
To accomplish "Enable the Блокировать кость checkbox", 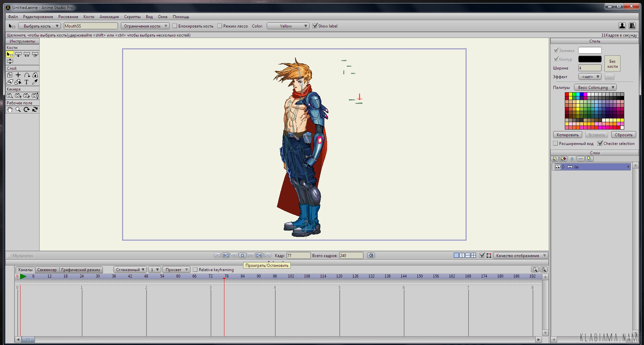I will [175, 26].
